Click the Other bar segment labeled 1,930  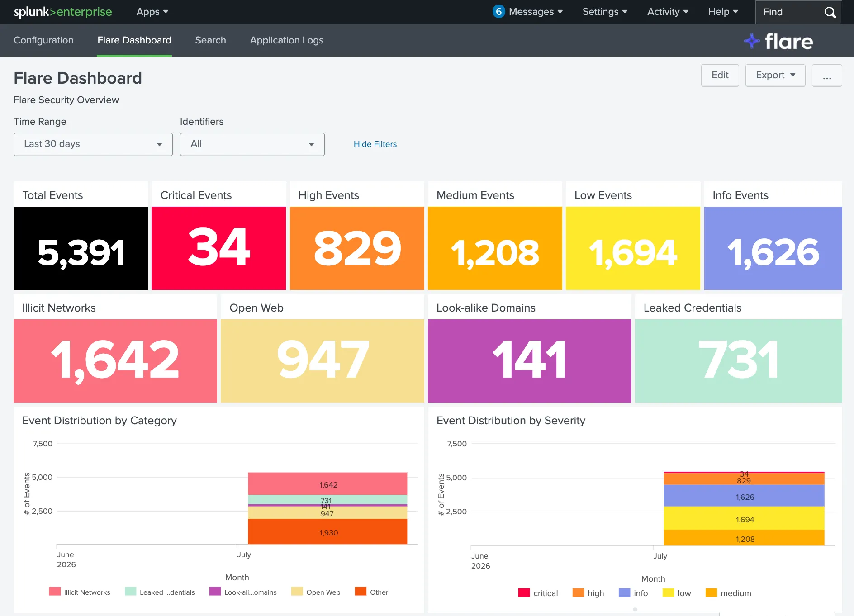point(327,532)
